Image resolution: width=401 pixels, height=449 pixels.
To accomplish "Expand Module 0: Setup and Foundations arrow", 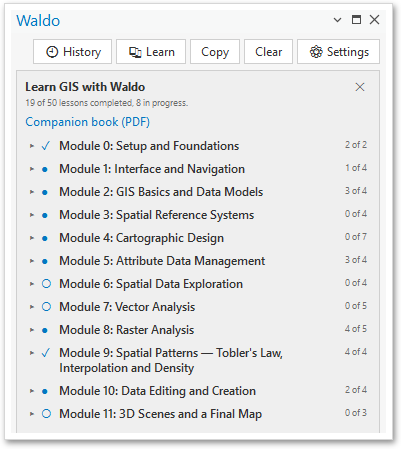I will [x=32, y=146].
